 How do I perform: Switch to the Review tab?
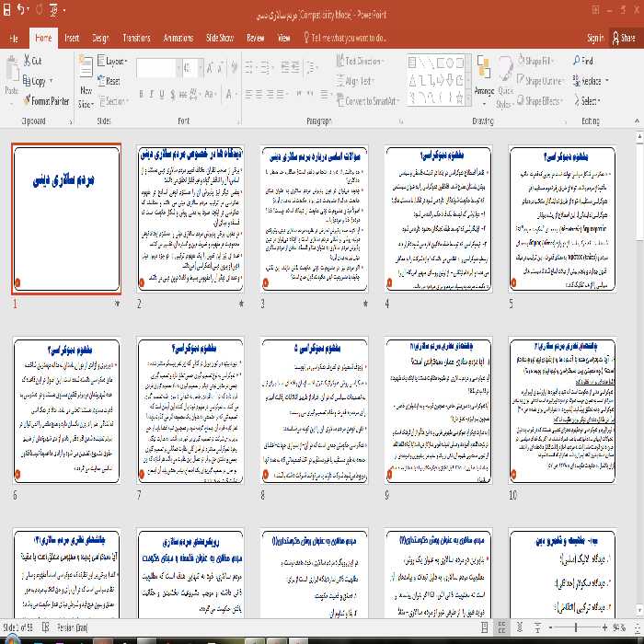(256, 38)
